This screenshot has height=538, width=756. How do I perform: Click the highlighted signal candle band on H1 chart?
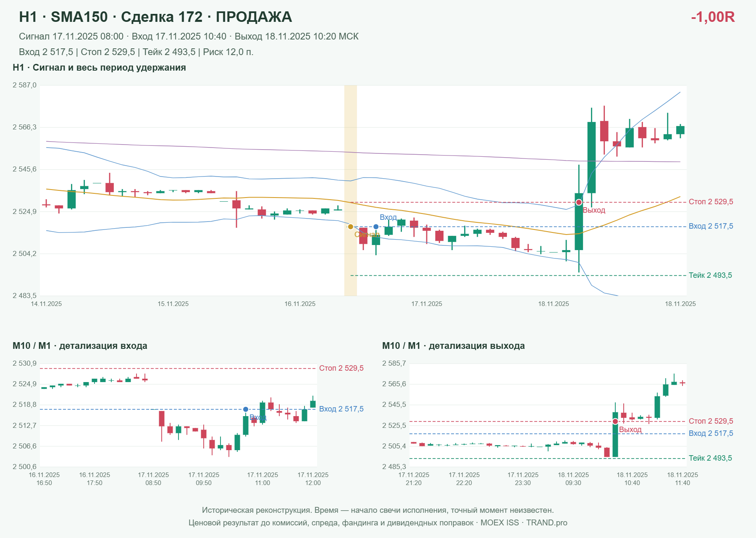tap(351, 190)
